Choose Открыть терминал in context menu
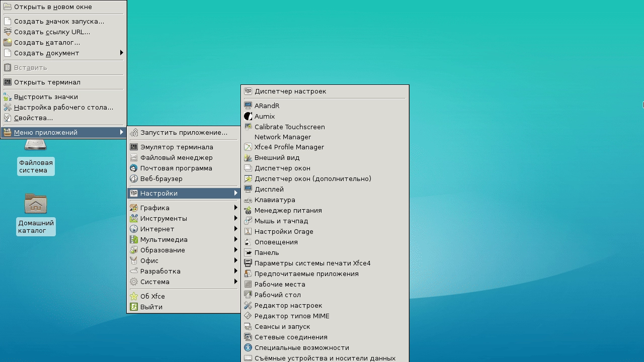Viewport: 644px width, 362px height. tap(47, 82)
